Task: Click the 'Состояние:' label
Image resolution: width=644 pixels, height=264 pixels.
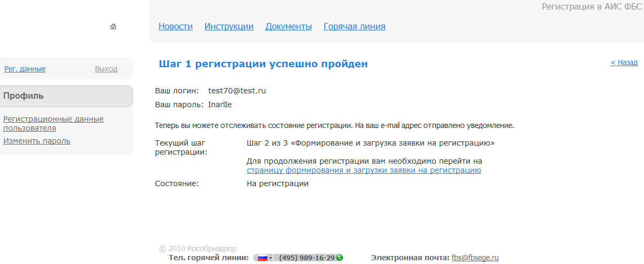Action: [177, 183]
